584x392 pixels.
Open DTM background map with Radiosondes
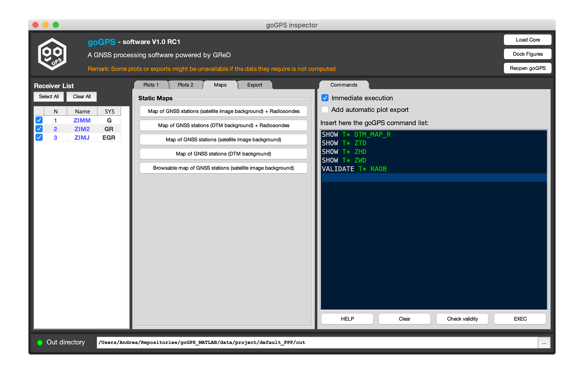tap(223, 125)
